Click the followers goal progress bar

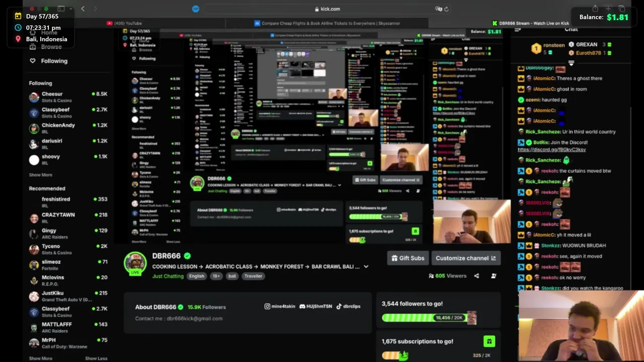(x=429, y=318)
